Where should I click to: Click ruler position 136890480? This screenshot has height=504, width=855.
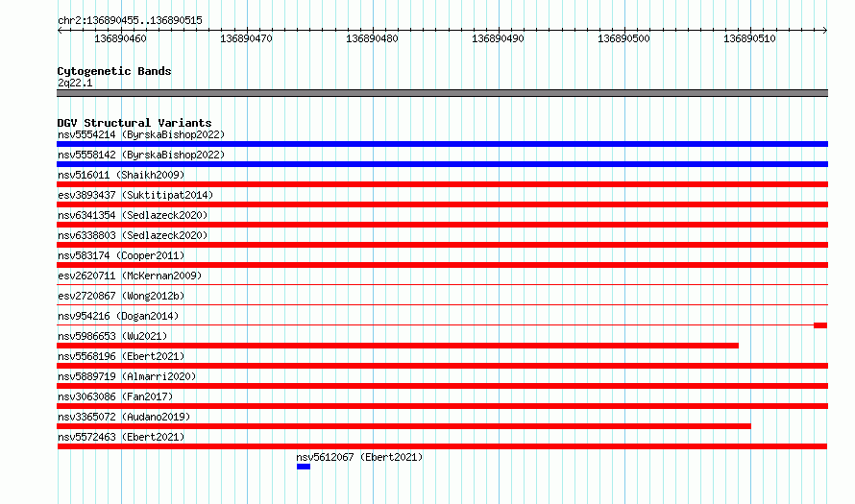pos(373,38)
